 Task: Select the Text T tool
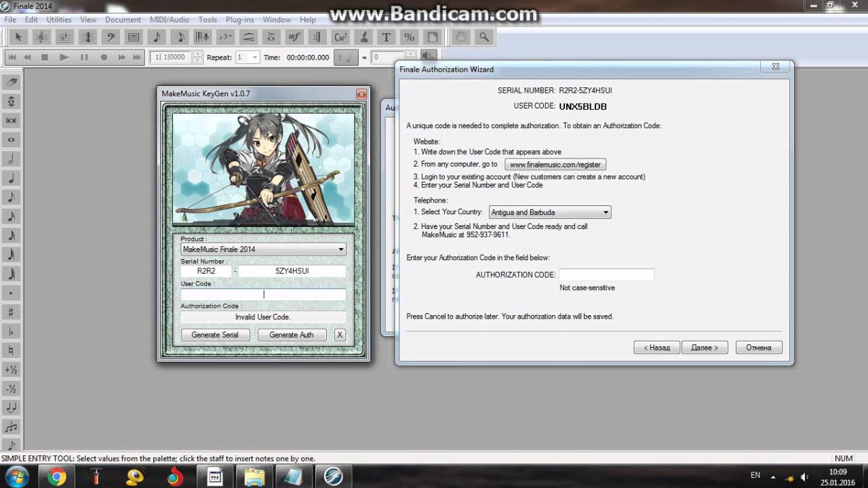(387, 37)
